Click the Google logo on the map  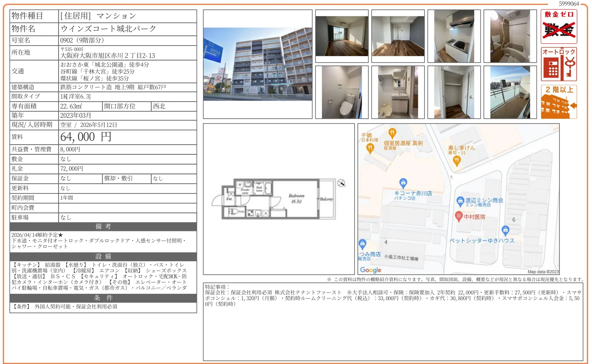[x=370, y=270]
